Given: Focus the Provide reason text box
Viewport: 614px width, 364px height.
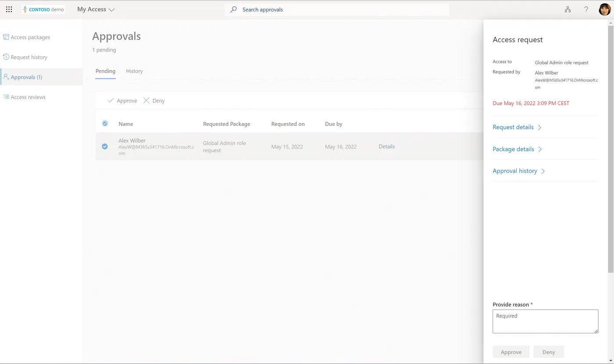Looking at the screenshot, I should click(x=545, y=321).
